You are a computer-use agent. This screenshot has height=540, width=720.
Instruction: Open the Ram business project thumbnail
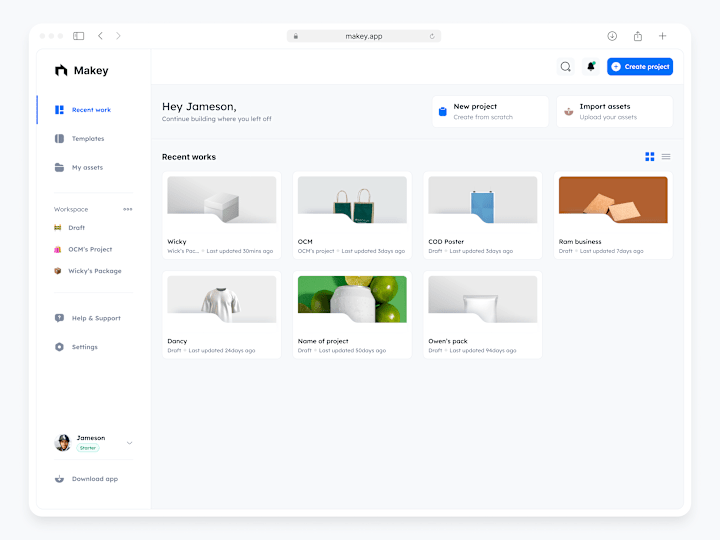(613, 200)
